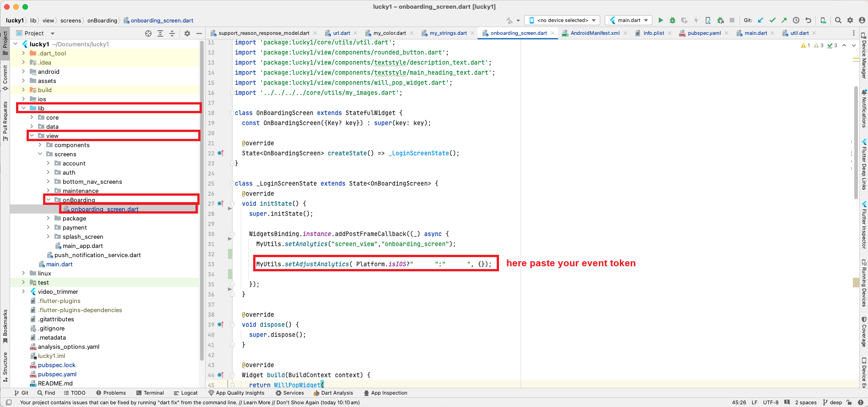
Task: Start debugging with the bug icon
Action: click(672, 20)
